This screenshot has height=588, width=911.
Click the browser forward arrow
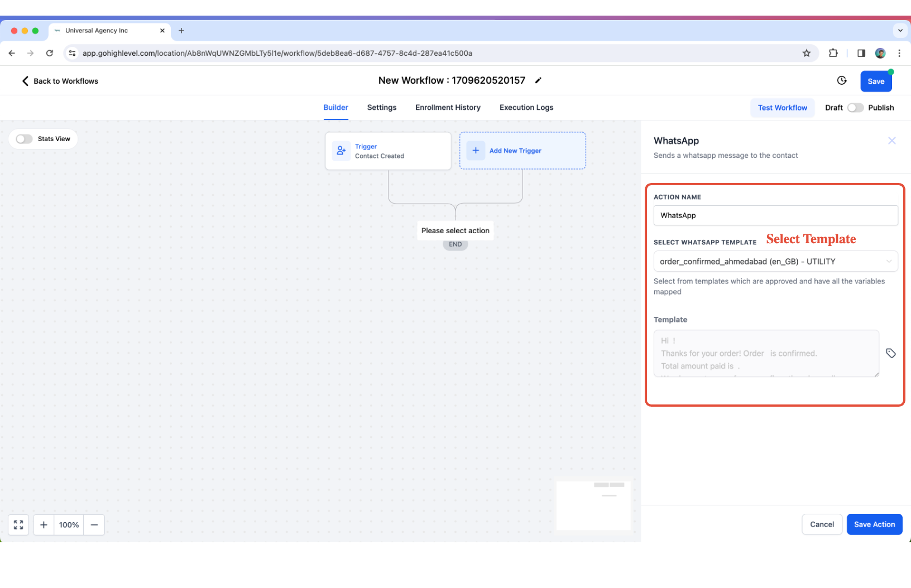click(31, 53)
